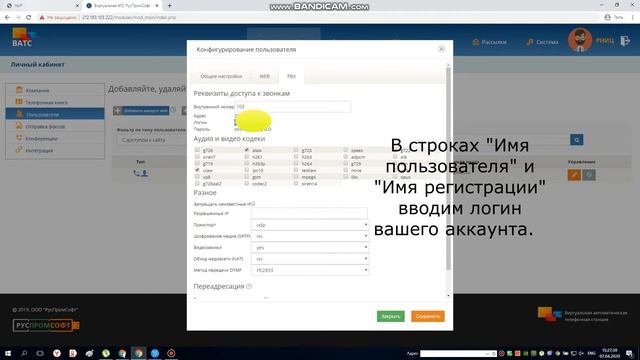Open Windows taskbar search
Image resolution: width=640 pixels, height=360 pixels.
coord(24,353)
